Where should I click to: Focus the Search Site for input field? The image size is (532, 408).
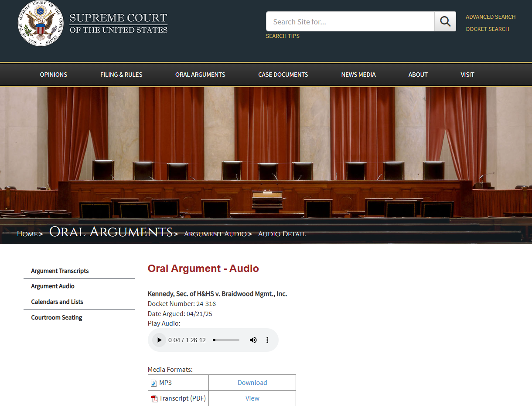tap(350, 21)
